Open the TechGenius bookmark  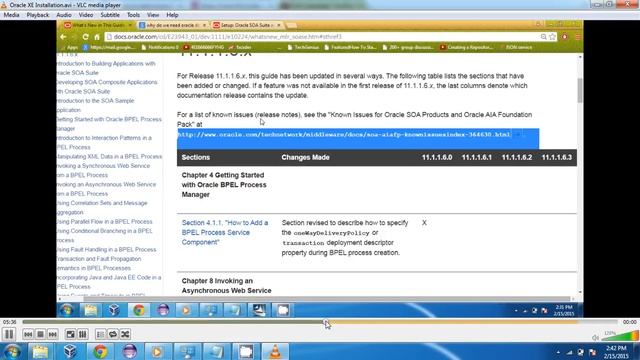[303, 47]
